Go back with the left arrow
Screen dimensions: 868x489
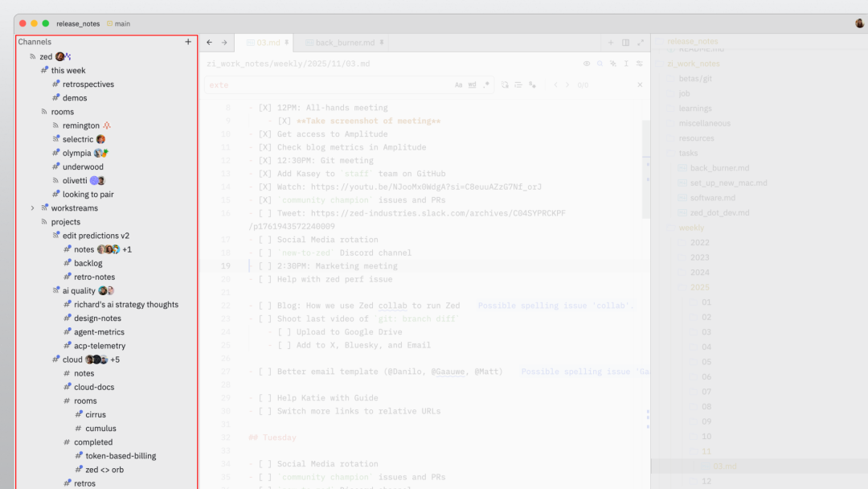(209, 42)
